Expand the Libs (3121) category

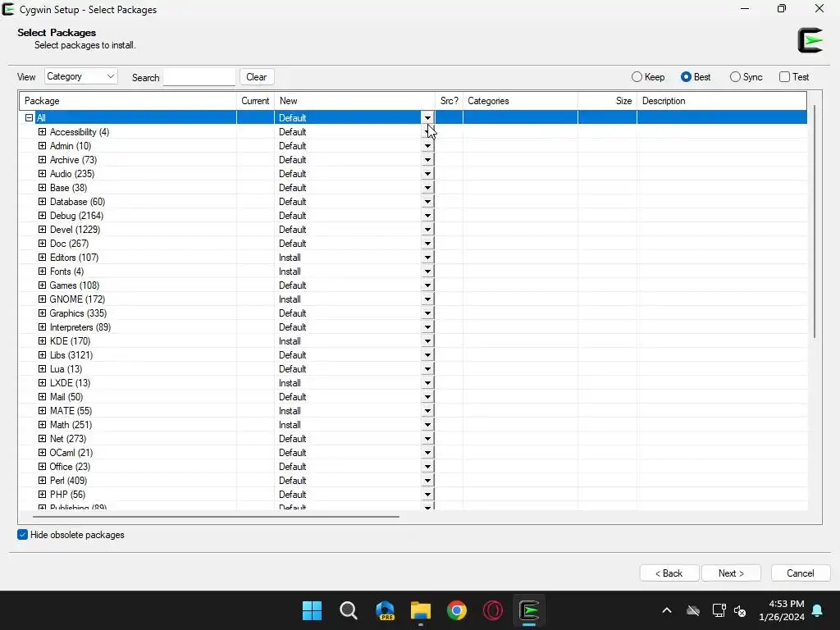(43, 354)
